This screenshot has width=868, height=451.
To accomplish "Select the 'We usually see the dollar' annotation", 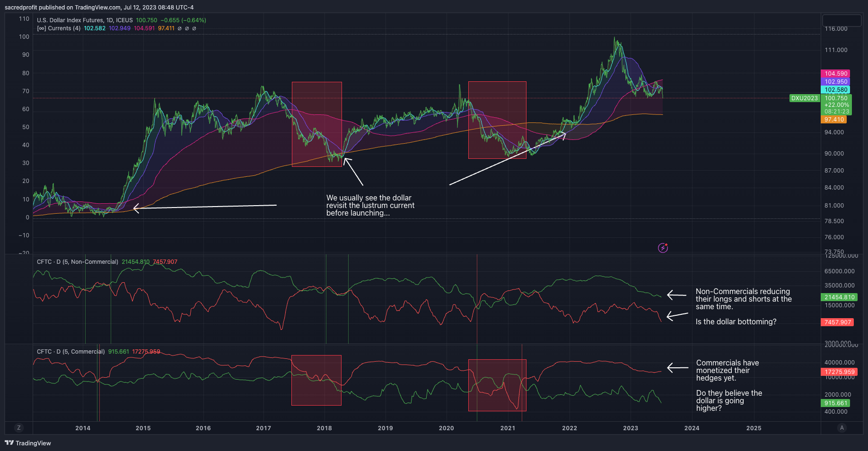I will coord(370,206).
